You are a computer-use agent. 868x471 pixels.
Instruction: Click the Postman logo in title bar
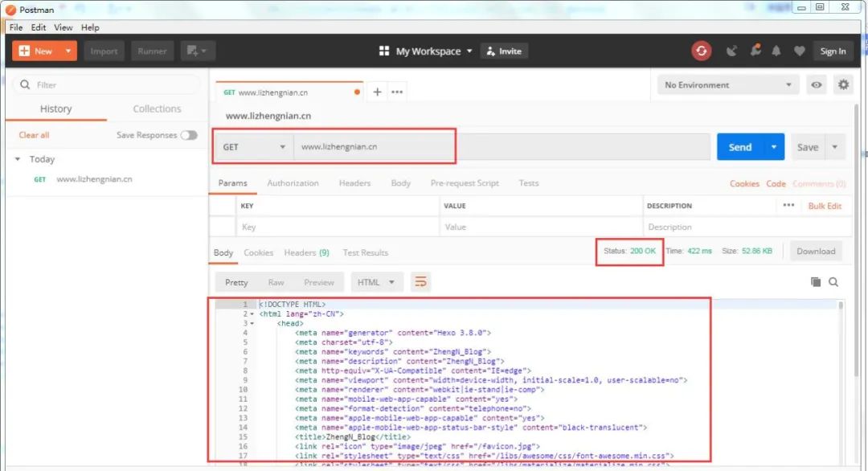[10, 10]
